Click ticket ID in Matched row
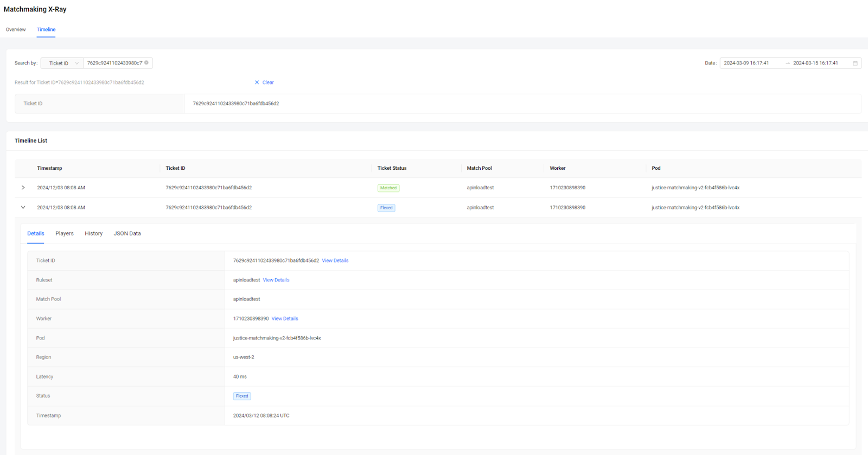 pos(209,188)
